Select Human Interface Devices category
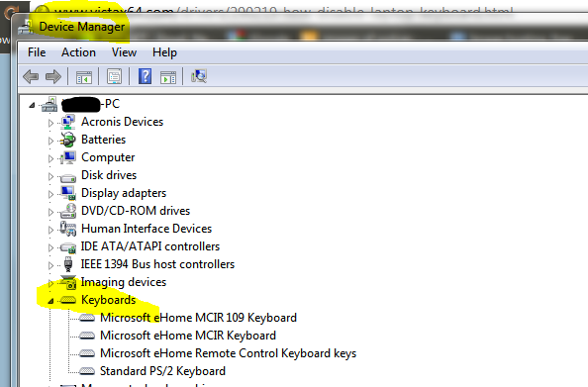The width and height of the screenshot is (588, 387). click(x=147, y=229)
